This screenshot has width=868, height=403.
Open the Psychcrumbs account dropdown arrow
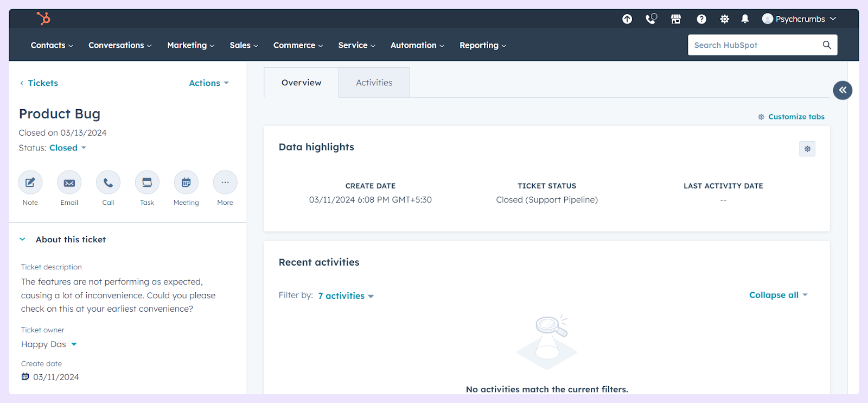pyautogui.click(x=833, y=18)
